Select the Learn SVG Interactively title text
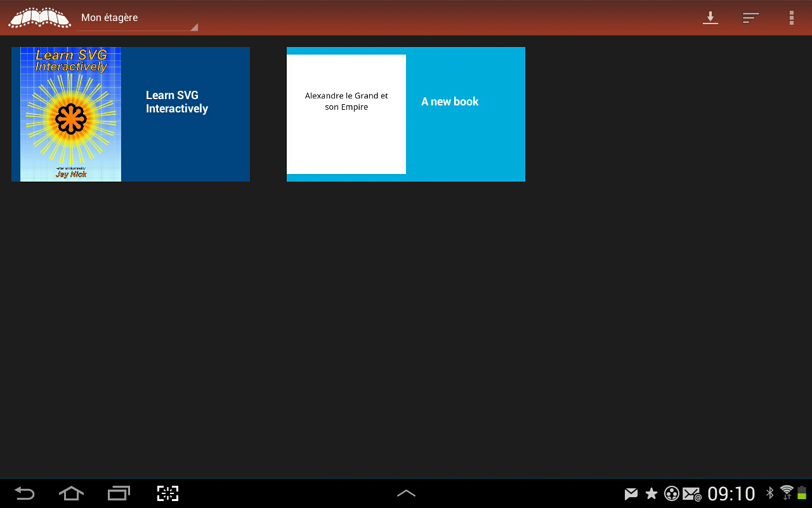The image size is (812, 508). pos(177,102)
